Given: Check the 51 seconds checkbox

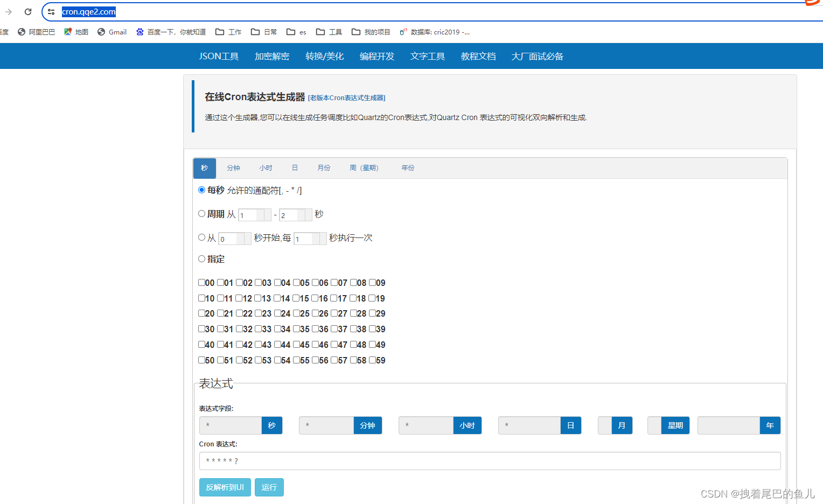Looking at the screenshot, I should pyautogui.click(x=220, y=360).
